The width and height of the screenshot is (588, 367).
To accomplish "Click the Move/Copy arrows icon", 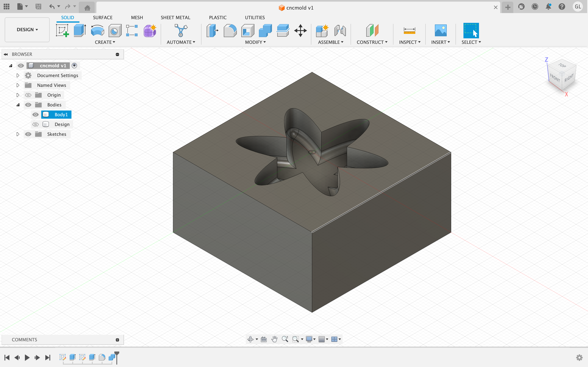I will tap(300, 31).
